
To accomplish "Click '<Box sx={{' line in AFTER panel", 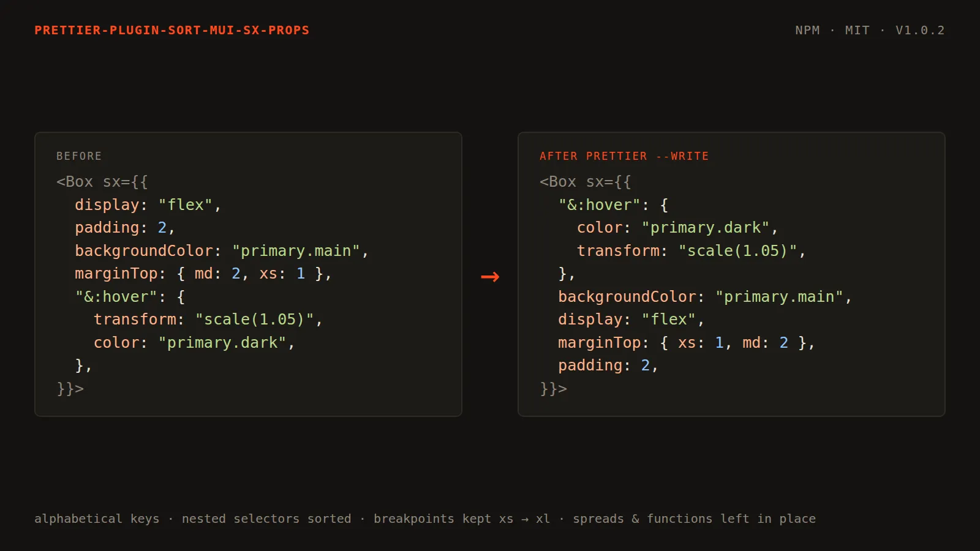I will pos(586,182).
